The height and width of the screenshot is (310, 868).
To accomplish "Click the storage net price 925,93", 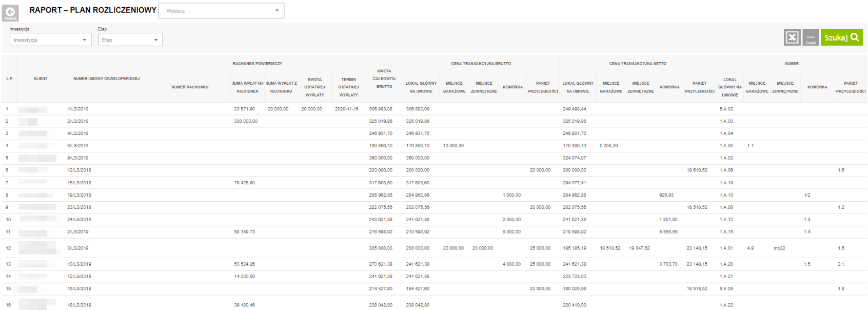I will [x=666, y=195].
